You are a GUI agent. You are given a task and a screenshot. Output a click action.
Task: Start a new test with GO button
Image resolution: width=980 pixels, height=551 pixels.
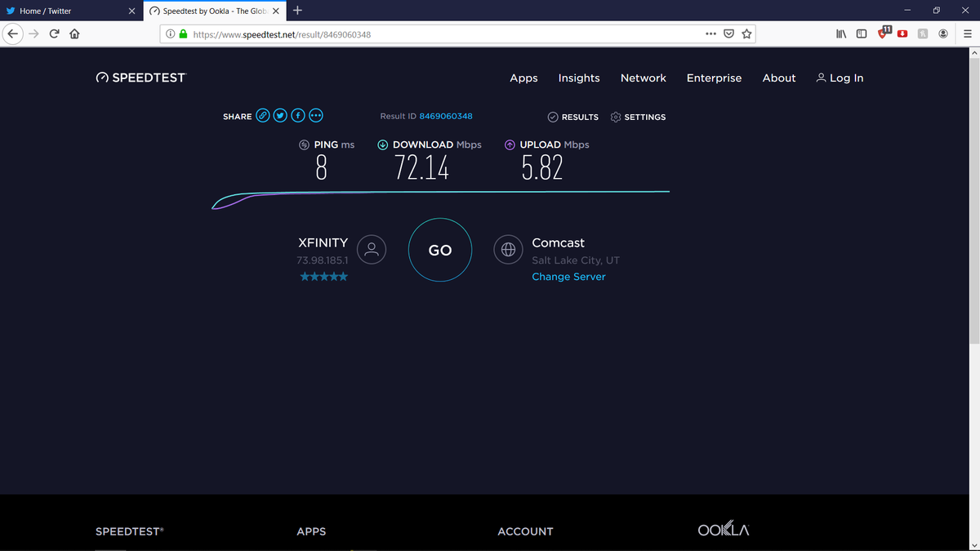point(440,250)
